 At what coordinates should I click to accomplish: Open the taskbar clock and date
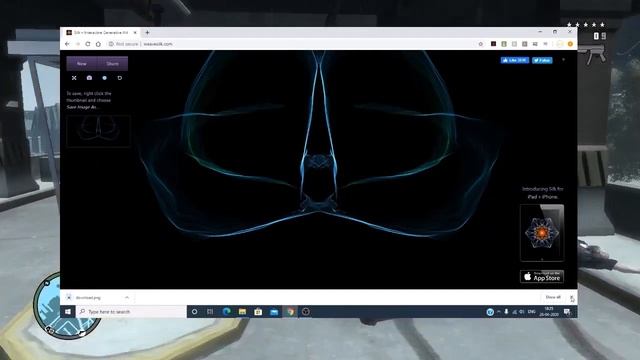pos(549,312)
